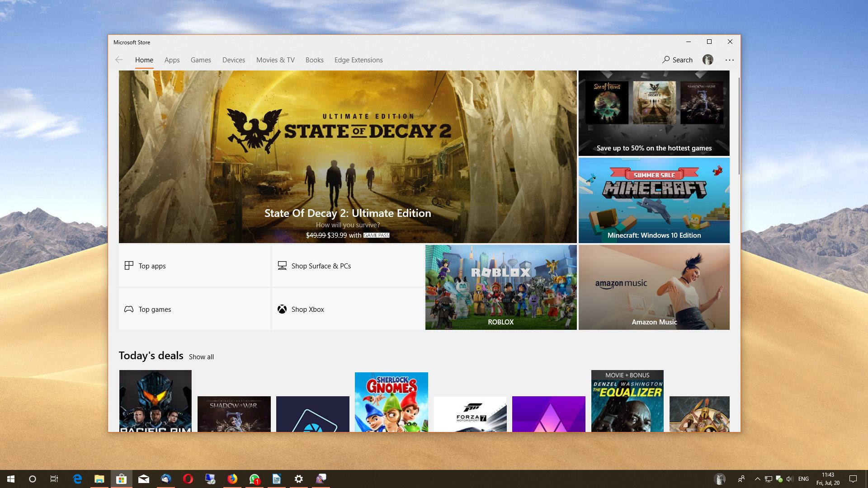868x488 pixels.
Task: Switch input language via ENG indicator
Action: pos(803,479)
